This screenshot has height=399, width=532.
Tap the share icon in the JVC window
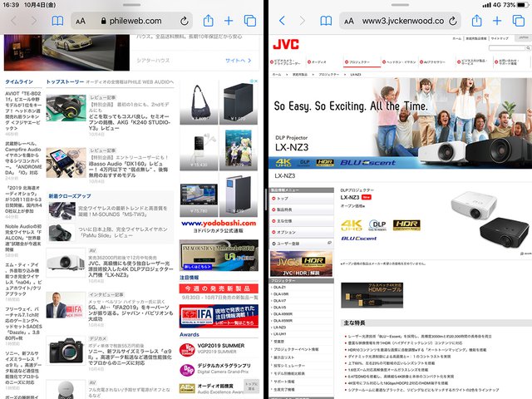click(475, 21)
